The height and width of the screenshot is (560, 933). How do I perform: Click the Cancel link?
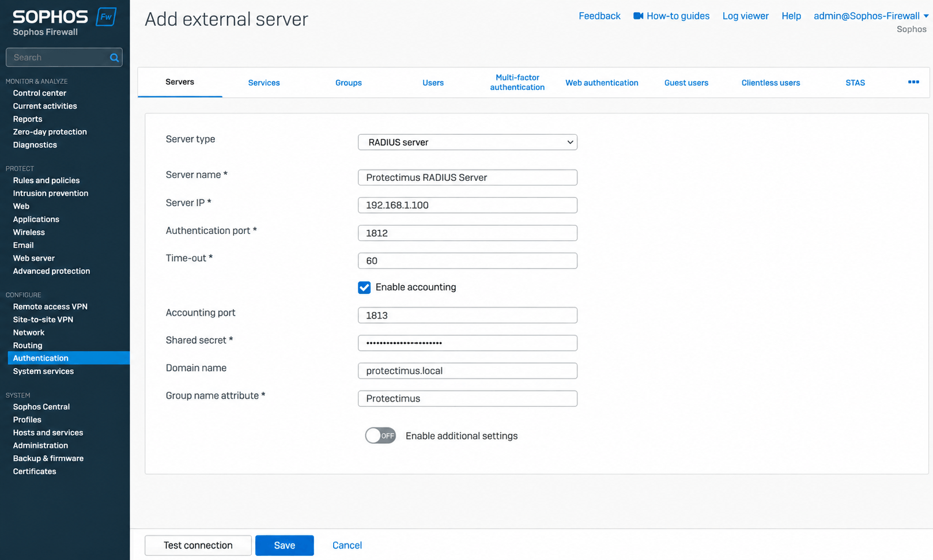coord(347,546)
